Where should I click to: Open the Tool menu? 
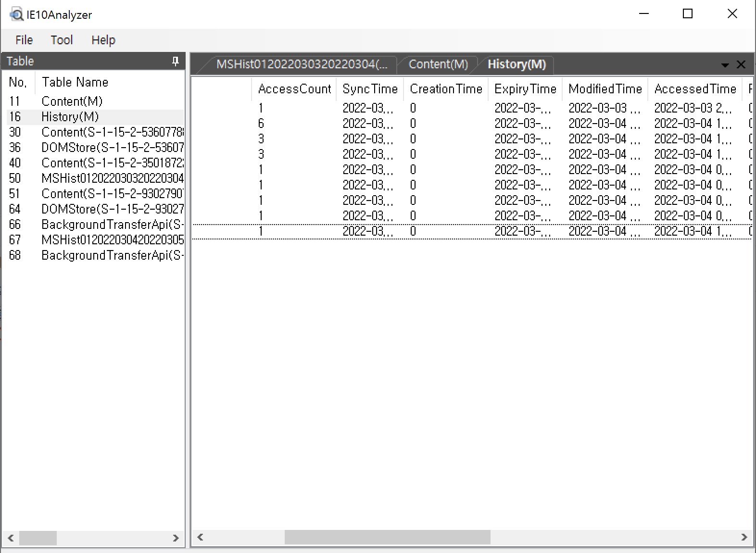click(x=62, y=40)
